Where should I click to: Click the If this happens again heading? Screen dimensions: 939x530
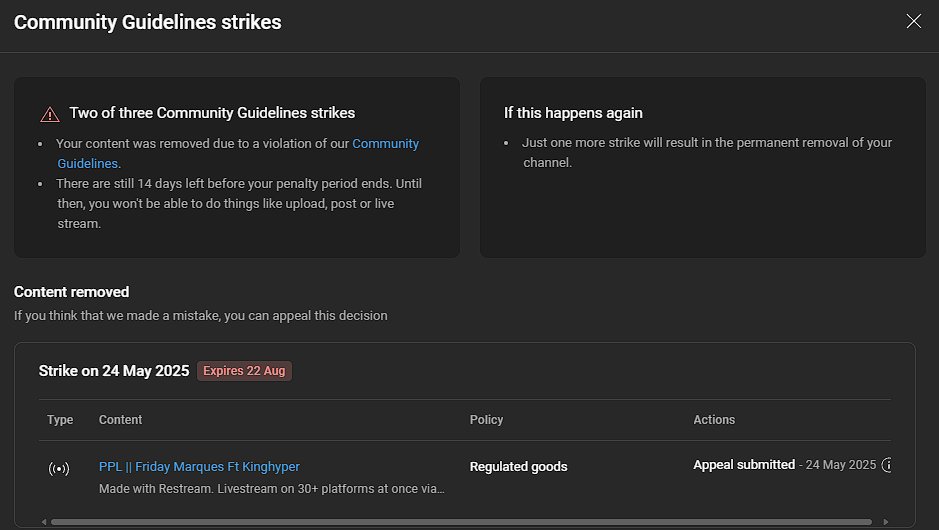coord(573,113)
